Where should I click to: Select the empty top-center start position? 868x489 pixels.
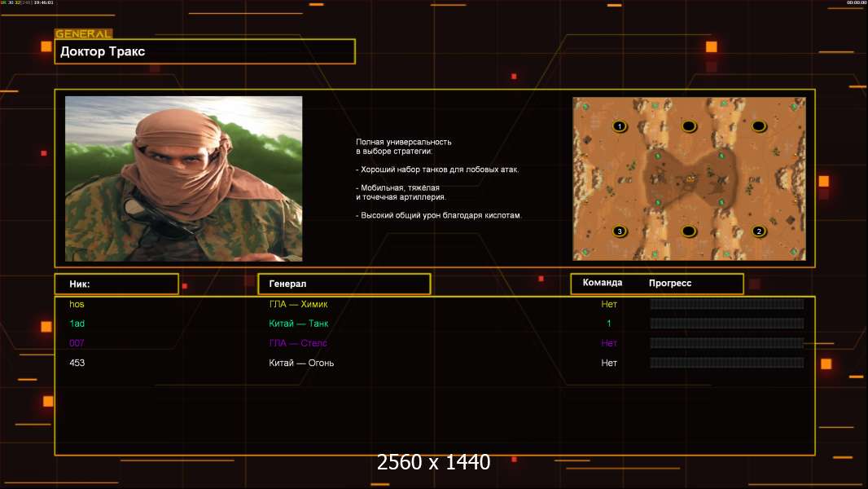tap(689, 126)
